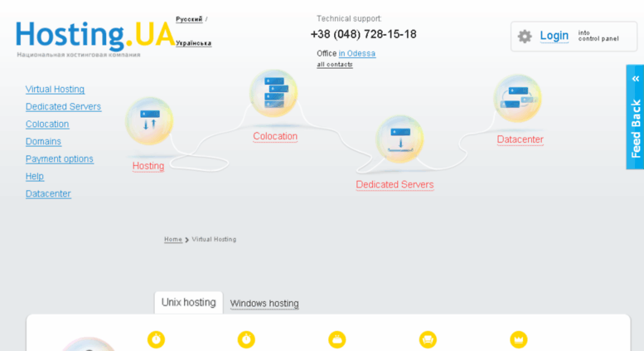Open Domains in sidebar menu
This screenshot has width=644, height=351.
tap(43, 141)
